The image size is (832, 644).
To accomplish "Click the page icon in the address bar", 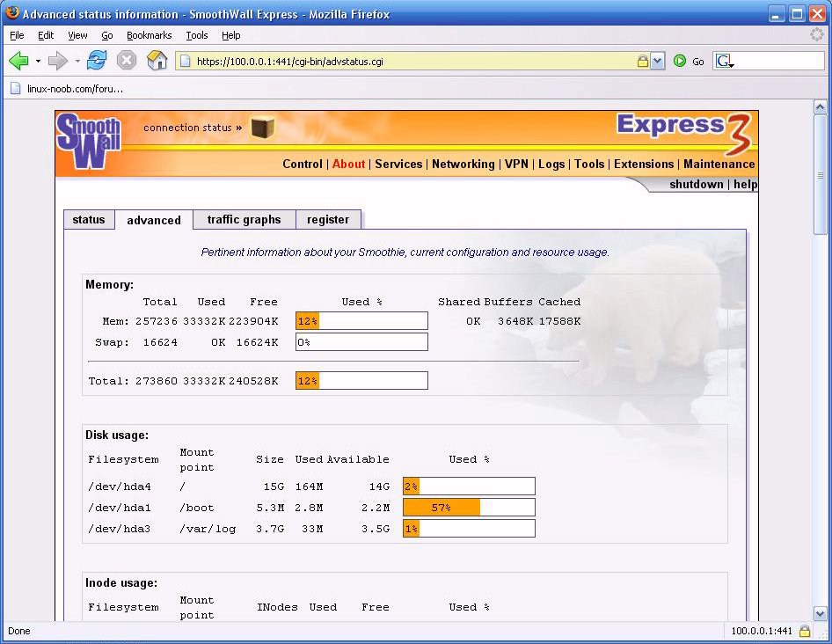I will pyautogui.click(x=186, y=61).
